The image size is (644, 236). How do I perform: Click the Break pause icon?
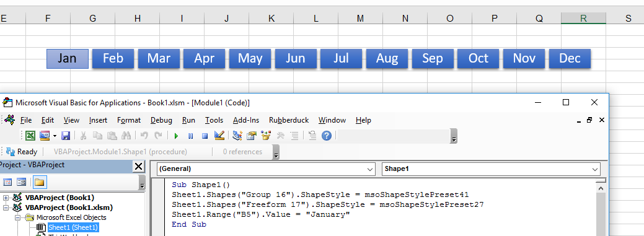pos(190,136)
